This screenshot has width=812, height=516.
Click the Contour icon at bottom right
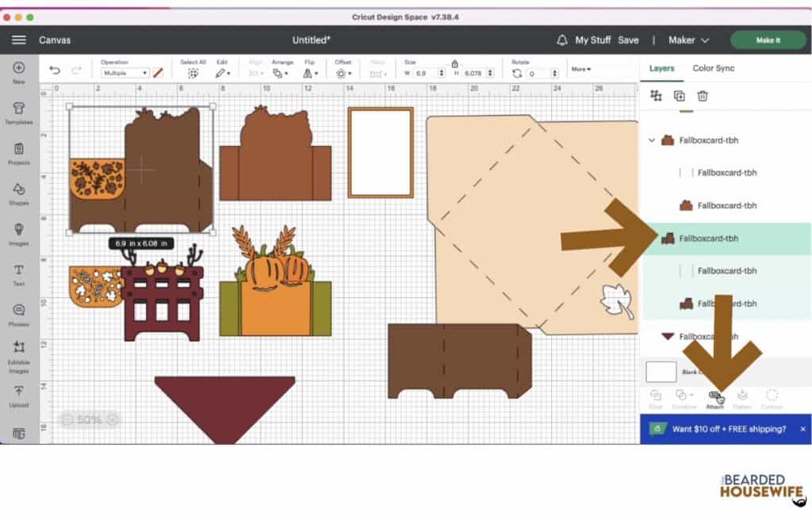[x=770, y=396]
